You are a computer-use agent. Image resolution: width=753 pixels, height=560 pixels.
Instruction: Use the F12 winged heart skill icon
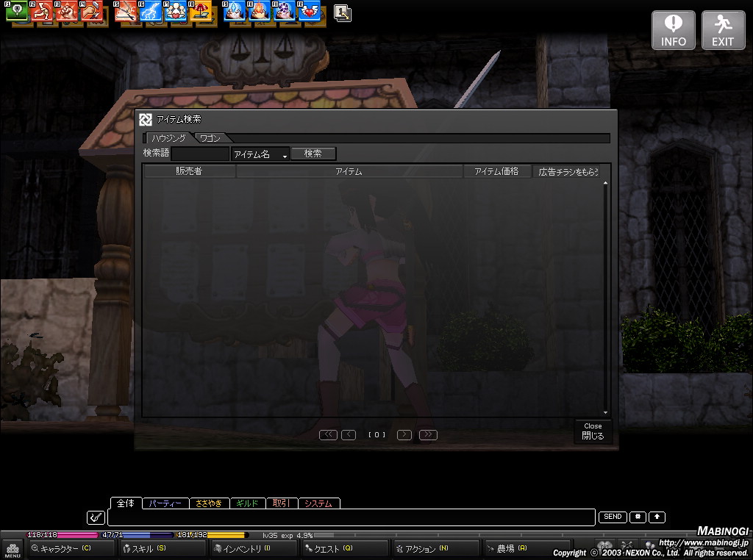(x=309, y=11)
